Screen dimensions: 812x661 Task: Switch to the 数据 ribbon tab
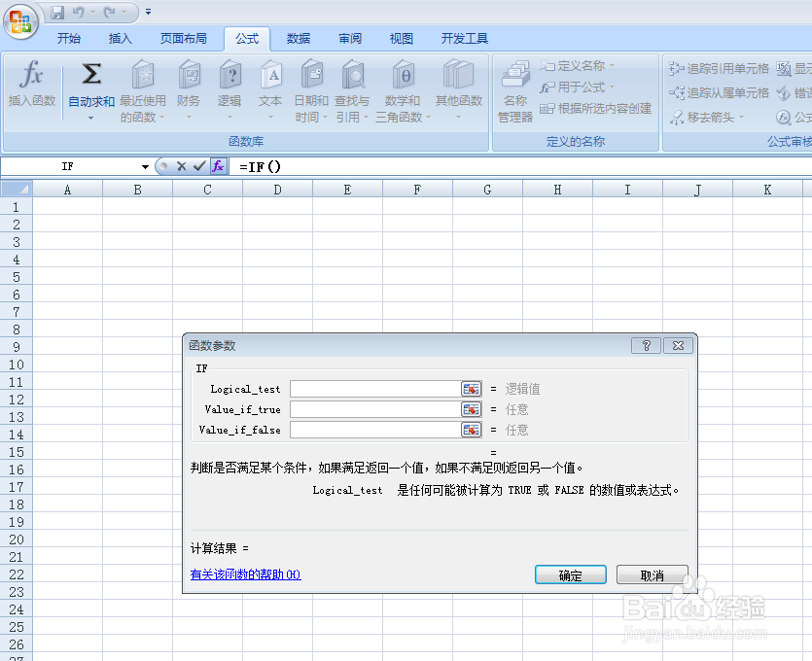299,38
